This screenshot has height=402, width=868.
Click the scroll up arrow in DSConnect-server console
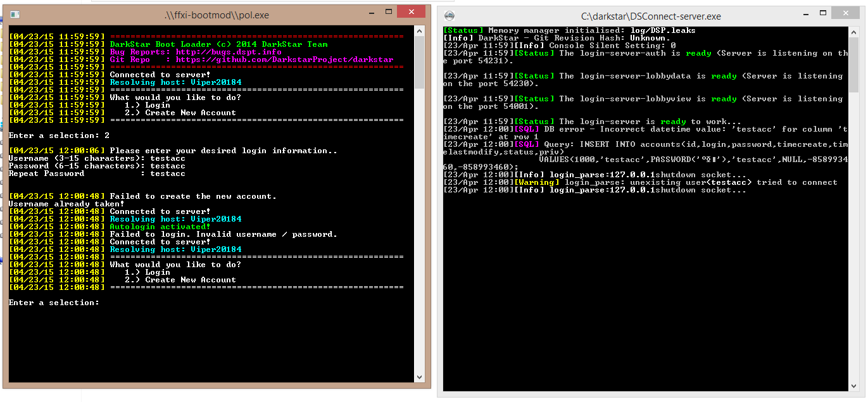[x=854, y=32]
